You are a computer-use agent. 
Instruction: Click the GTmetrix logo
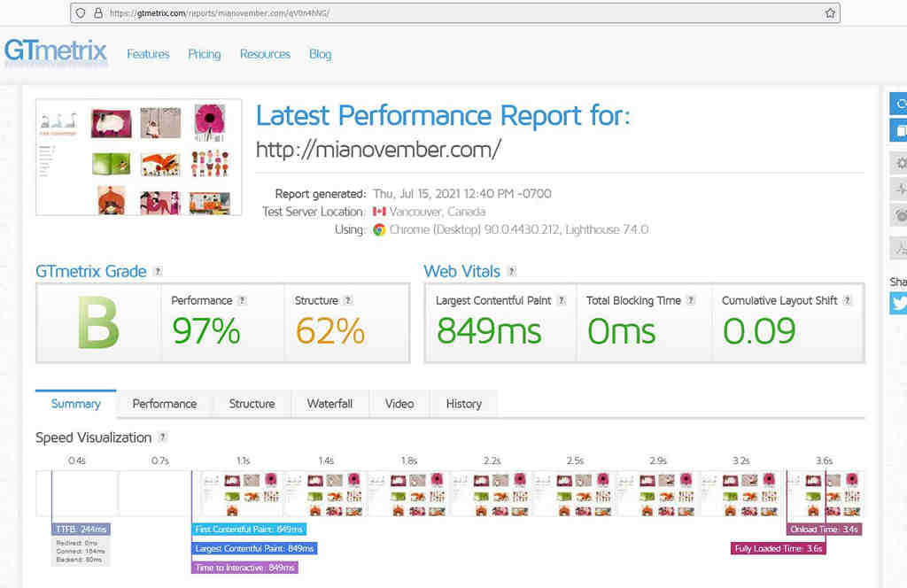pyautogui.click(x=56, y=51)
